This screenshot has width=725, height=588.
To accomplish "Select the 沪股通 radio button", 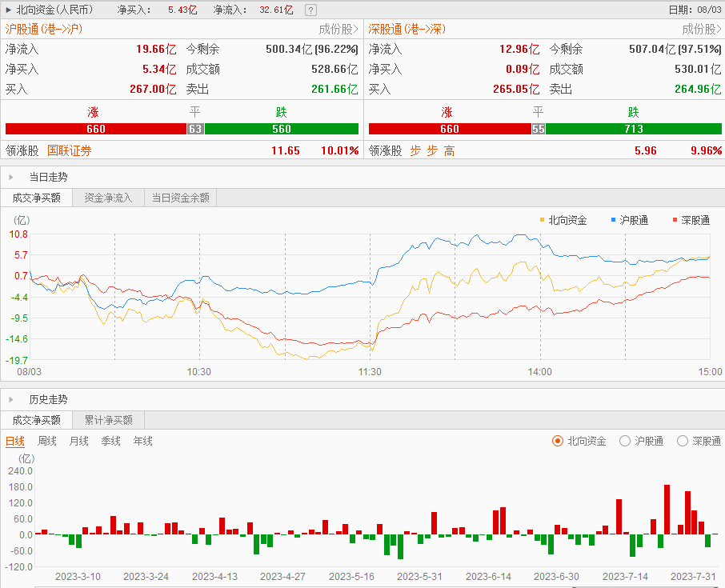I will [625, 441].
